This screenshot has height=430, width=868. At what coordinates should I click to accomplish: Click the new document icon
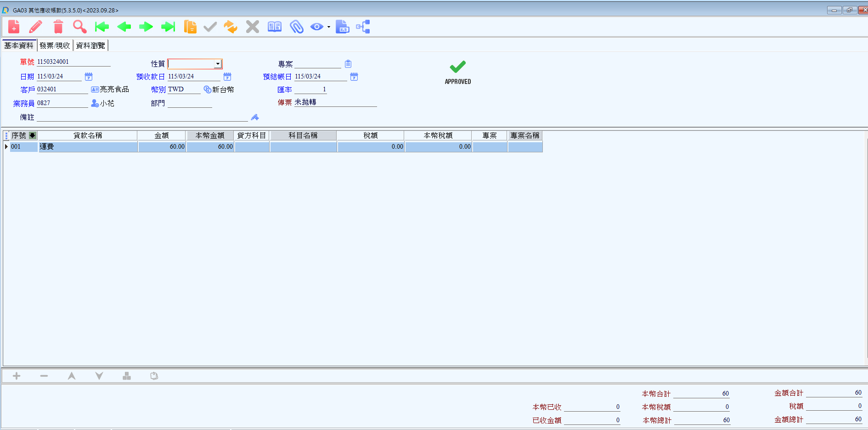point(14,27)
